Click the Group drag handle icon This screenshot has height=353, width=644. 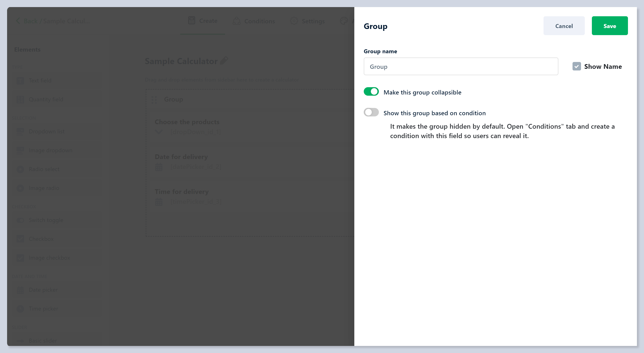(154, 100)
